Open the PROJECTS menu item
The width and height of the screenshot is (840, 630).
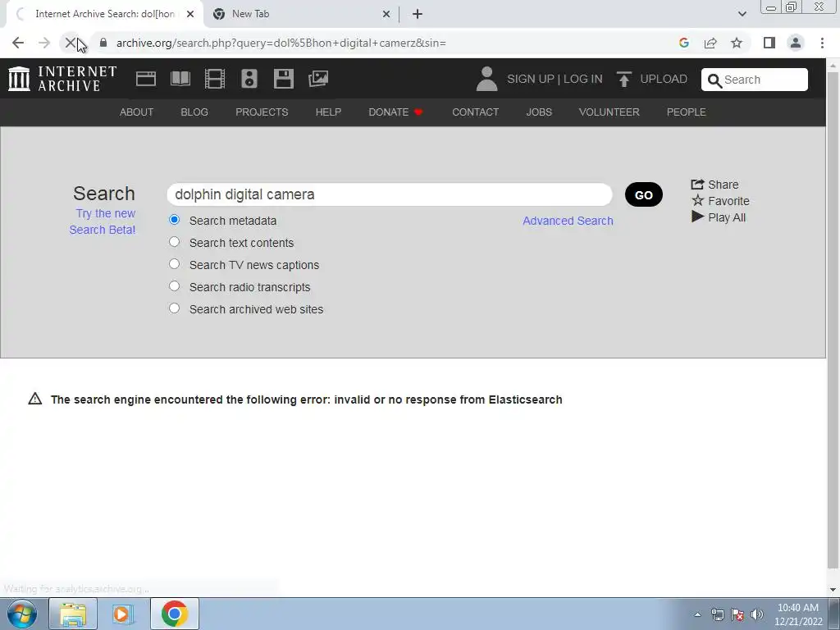pyautogui.click(x=262, y=112)
